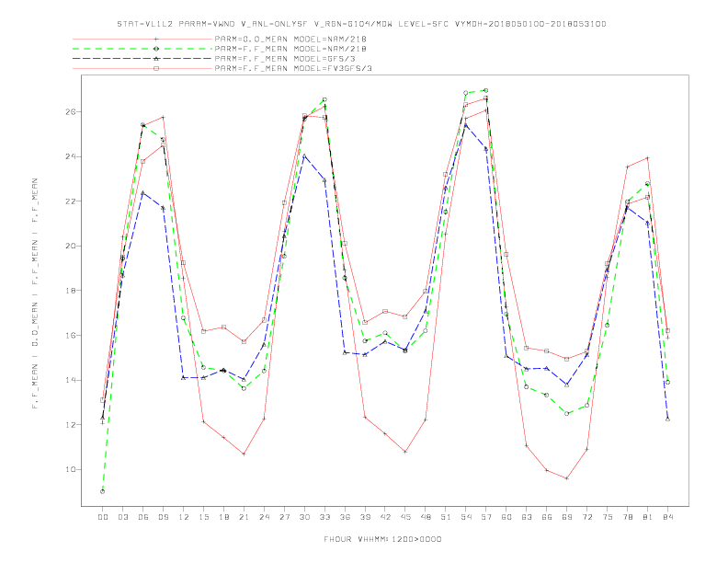
Task: Click x-axis tick label 42
Action: [x=385, y=517]
